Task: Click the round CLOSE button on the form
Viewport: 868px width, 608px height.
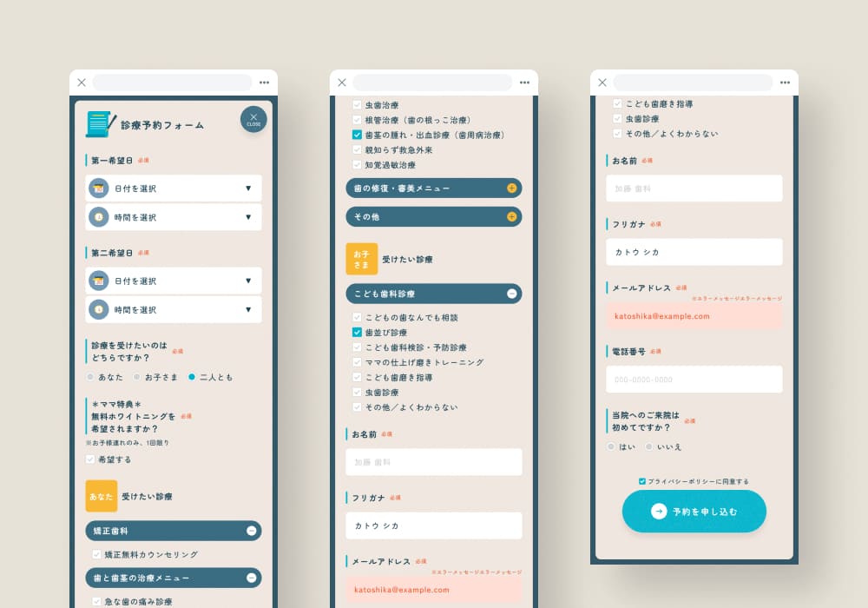Action: click(253, 119)
